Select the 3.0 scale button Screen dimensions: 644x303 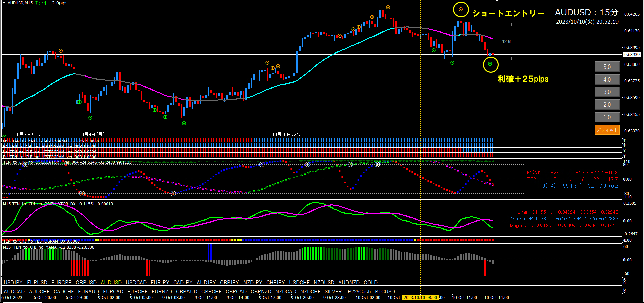coord(607,92)
